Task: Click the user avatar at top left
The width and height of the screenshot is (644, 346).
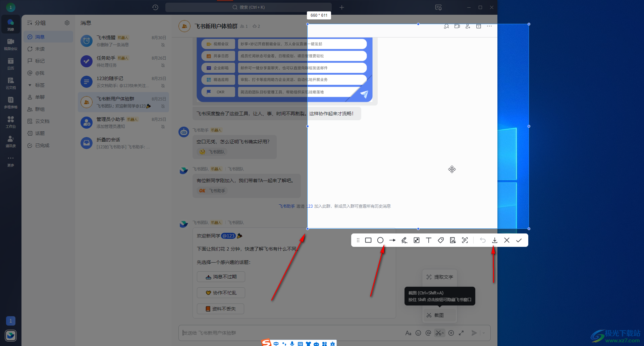Action: tap(10, 7)
